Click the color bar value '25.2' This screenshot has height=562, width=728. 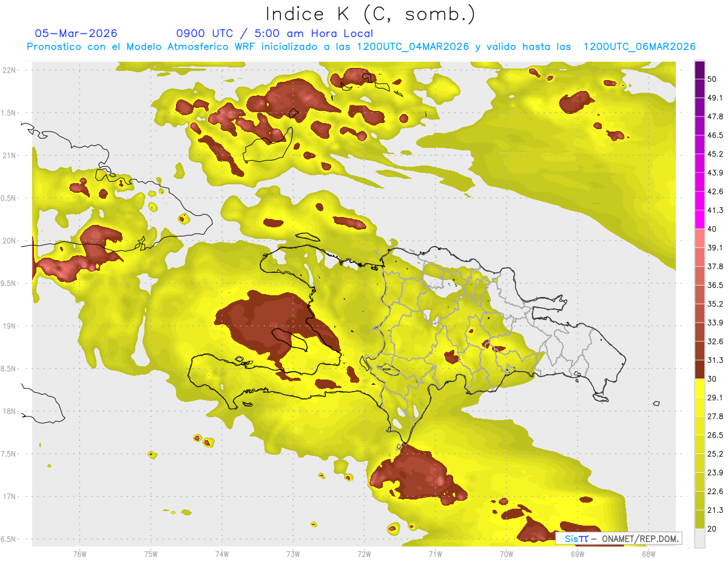pyautogui.click(x=715, y=454)
